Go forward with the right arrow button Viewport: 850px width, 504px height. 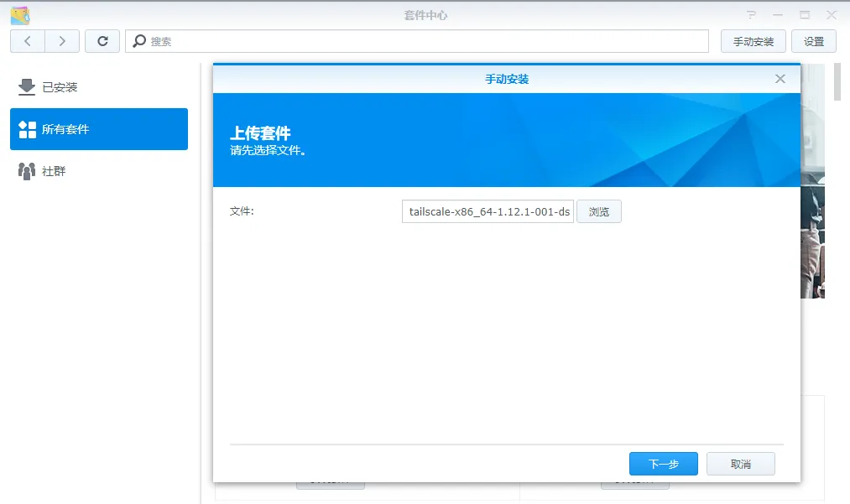tap(62, 41)
